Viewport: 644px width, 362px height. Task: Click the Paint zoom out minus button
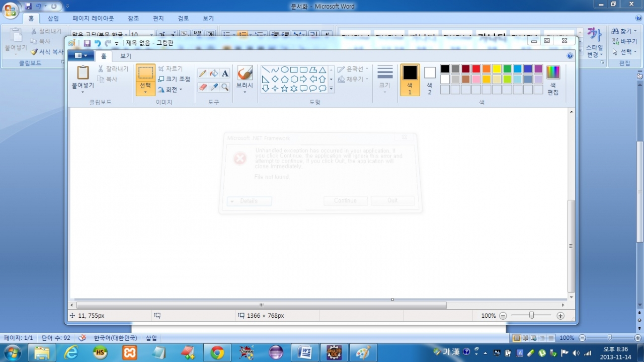[x=503, y=316]
